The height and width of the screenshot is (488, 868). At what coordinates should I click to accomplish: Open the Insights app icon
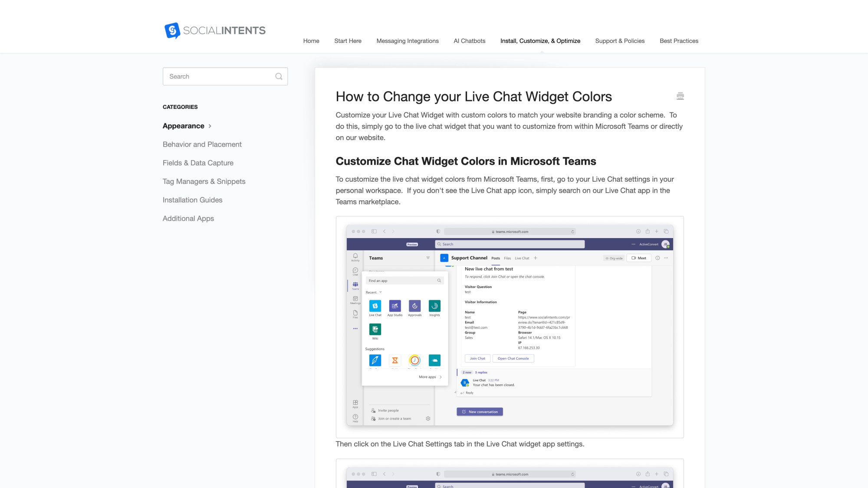coord(434,306)
